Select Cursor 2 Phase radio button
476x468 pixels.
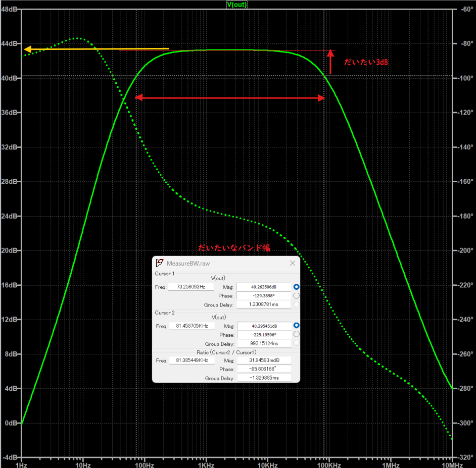[296, 334]
